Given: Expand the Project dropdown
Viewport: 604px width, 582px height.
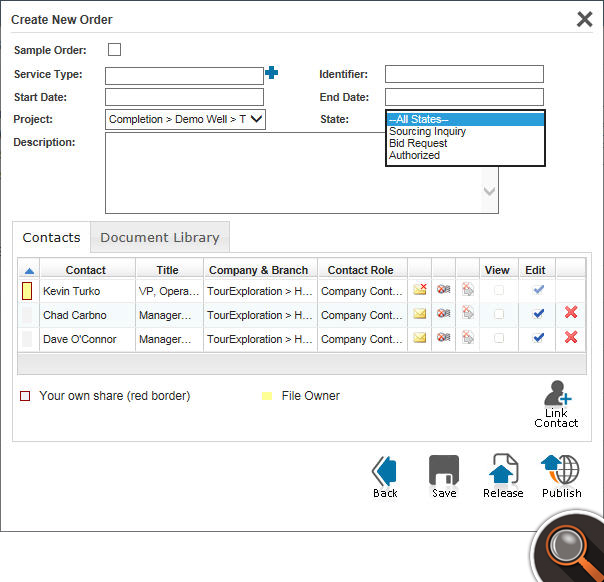Looking at the screenshot, I should [x=185, y=120].
